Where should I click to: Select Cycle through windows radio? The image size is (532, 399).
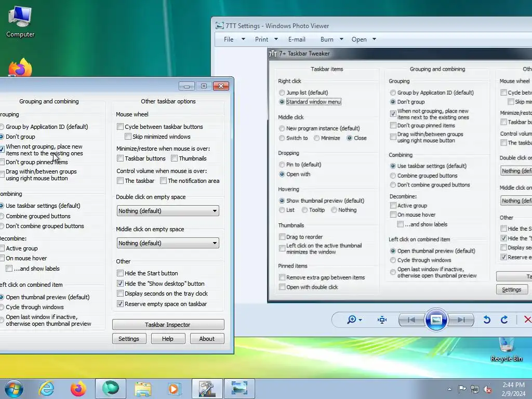click(2, 307)
